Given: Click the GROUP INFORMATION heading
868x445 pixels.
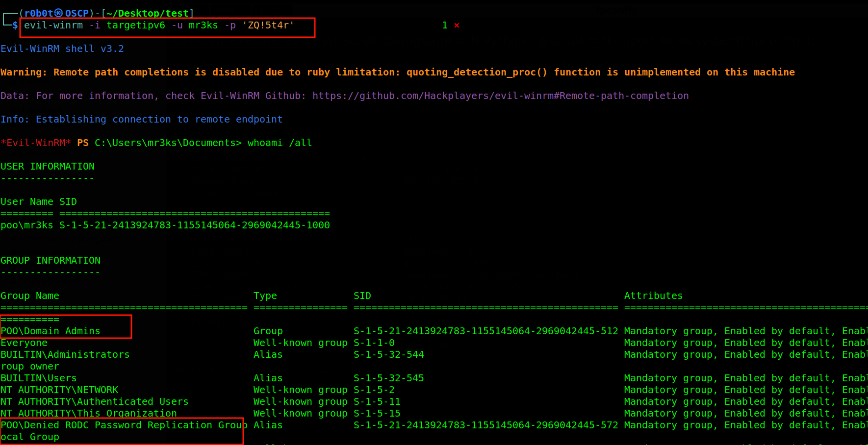Looking at the screenshot, I should [51, 261].
